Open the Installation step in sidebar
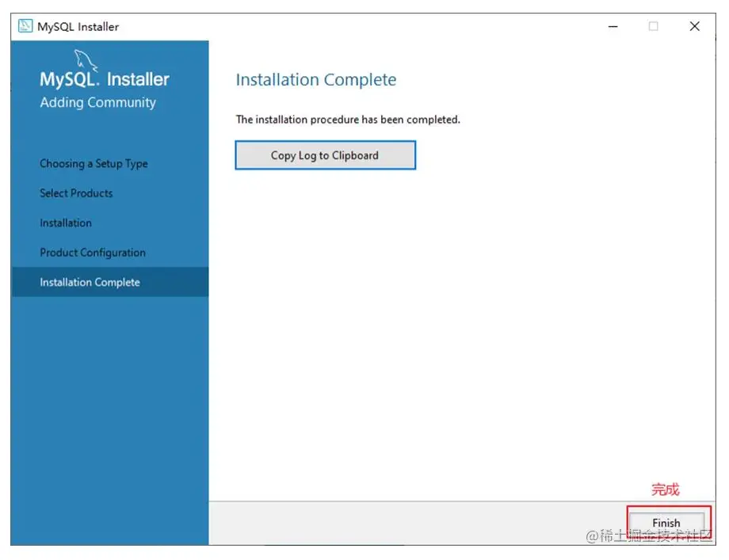729x560 pixels. click(x=66, y=223)
